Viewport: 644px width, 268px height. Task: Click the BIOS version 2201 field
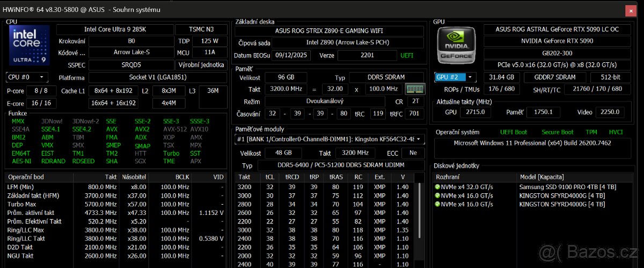368,55
